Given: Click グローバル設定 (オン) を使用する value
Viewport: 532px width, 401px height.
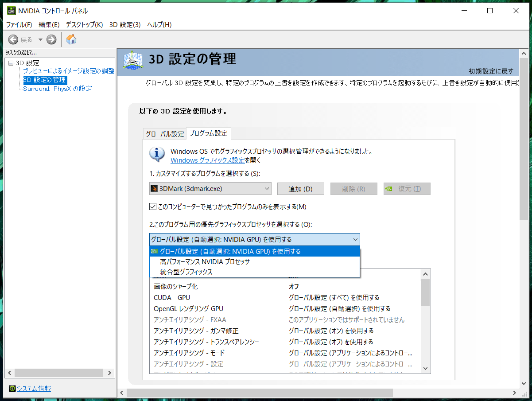Looking at the screenshot, I should [331, 331].
